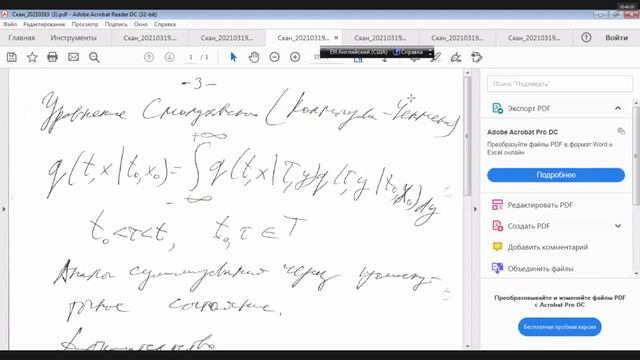
Task: Switch to the Инструменты tab
Action: [73, 38]
